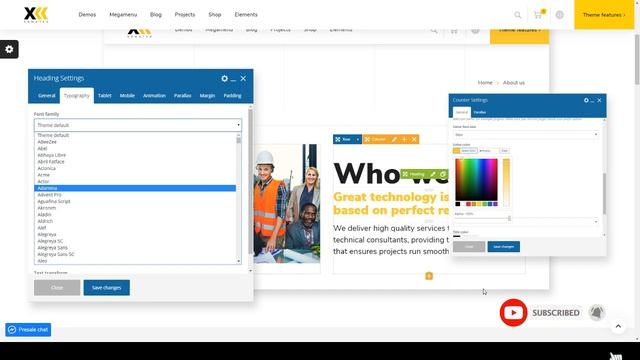The width and height of the screenshot is (640, 360).
Task: Click the YouTube logo button
Action: click(513, 313)
